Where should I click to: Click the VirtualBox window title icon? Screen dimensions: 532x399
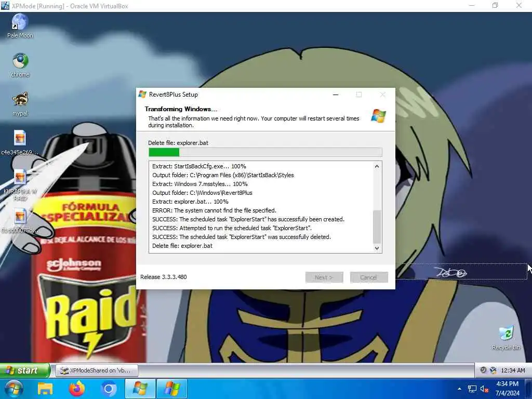[x=5, y=6]
